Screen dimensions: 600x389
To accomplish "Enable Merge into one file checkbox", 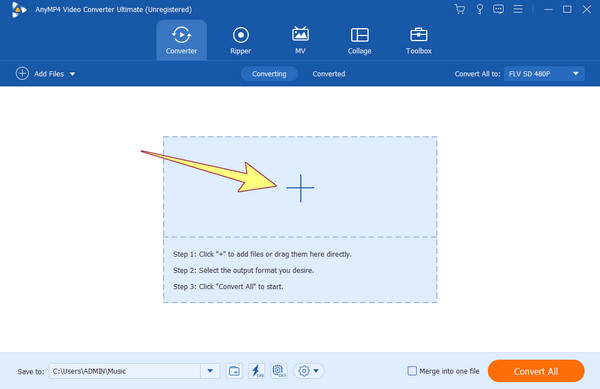I will (412, 371).
